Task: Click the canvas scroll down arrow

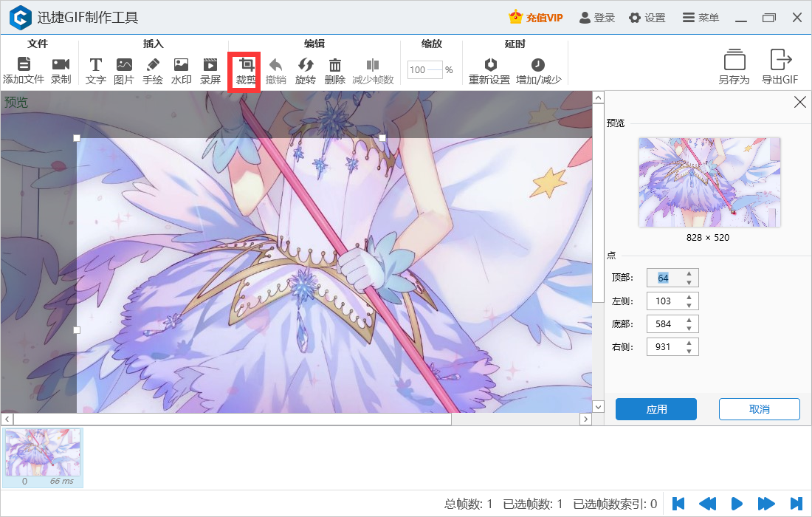Action: pos(598,407)
